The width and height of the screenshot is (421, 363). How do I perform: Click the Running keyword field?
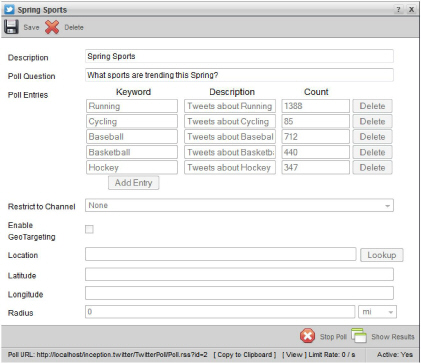pyautogui.click(x=132, y=106)
